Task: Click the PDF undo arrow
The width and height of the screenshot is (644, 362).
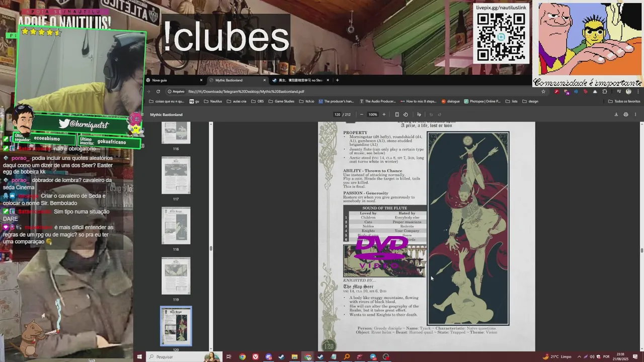Action: point(431,115)
